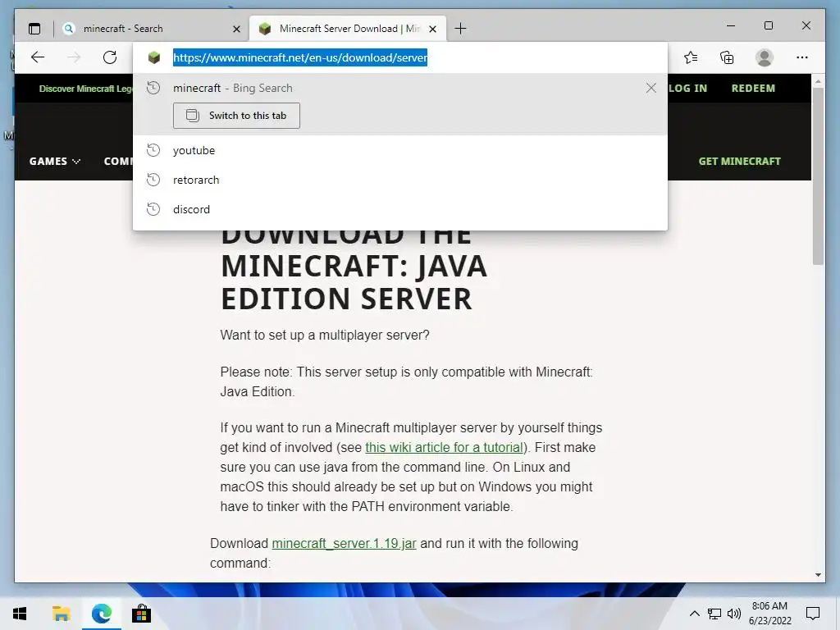
Task: Open File Explorer from the taskbar
Action: click(x=61, y=614)
